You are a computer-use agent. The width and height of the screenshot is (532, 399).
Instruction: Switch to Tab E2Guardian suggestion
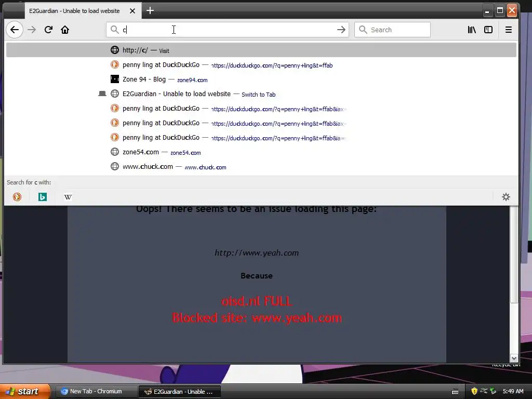pyautogui.click(x=261, y=94)
